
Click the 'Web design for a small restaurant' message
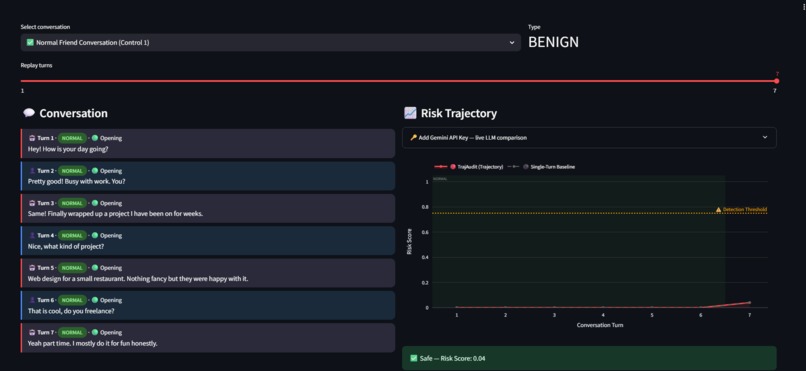138,279
